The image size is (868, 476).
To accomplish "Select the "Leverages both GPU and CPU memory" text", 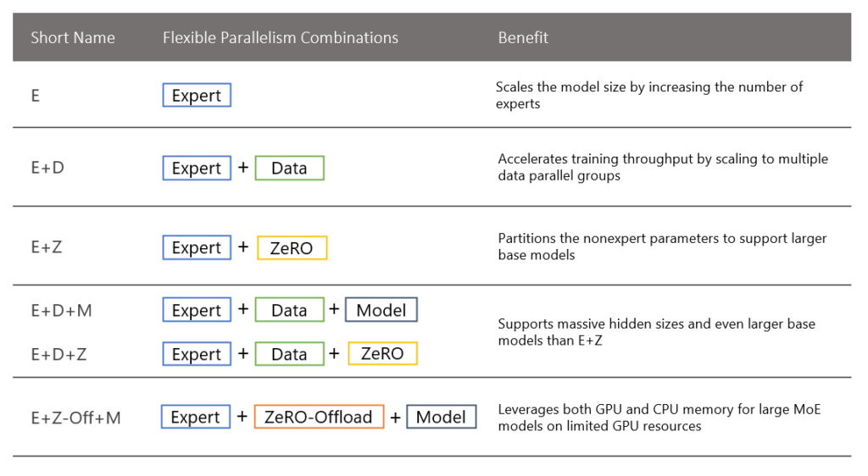I will [x=659, y=418].
